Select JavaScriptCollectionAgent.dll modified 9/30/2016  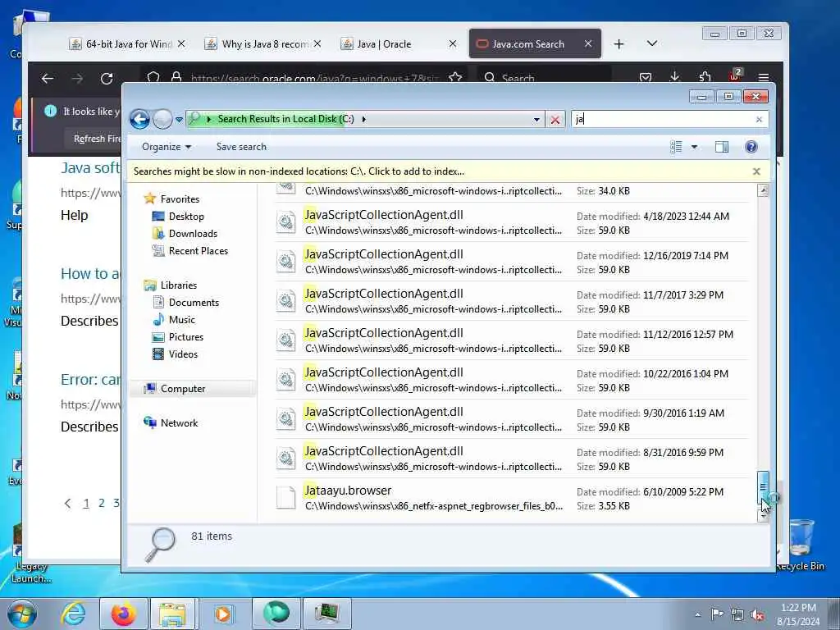(512, 419)
